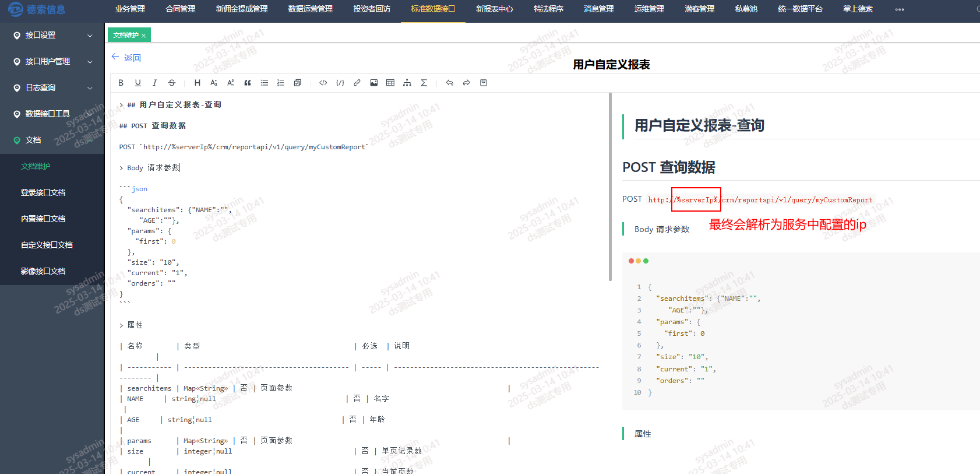Insert an unordered bullet list
This screenshot has height=474, width=980.
coord(265,83)
